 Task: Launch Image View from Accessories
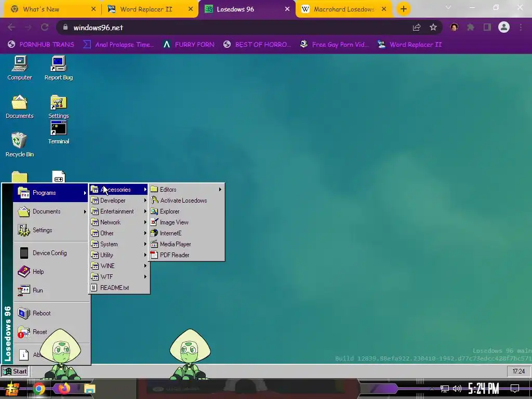pyautogui.click(x=187, y=222)
